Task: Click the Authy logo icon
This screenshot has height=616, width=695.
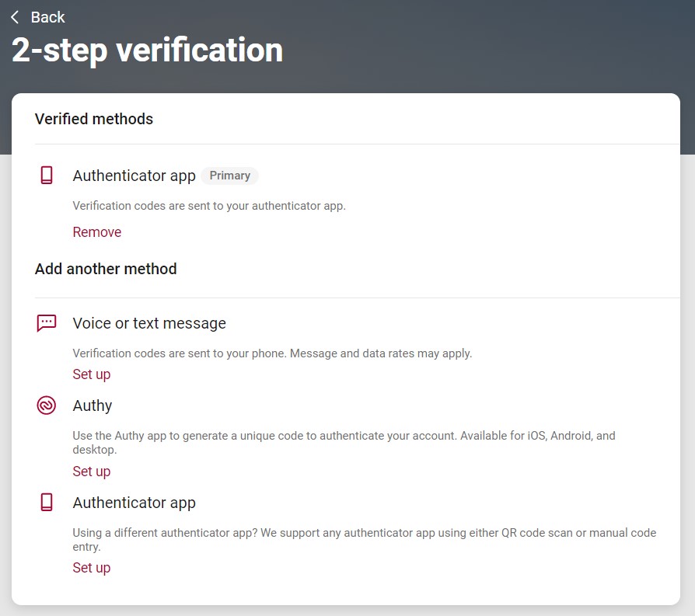Action: (47, 405)
